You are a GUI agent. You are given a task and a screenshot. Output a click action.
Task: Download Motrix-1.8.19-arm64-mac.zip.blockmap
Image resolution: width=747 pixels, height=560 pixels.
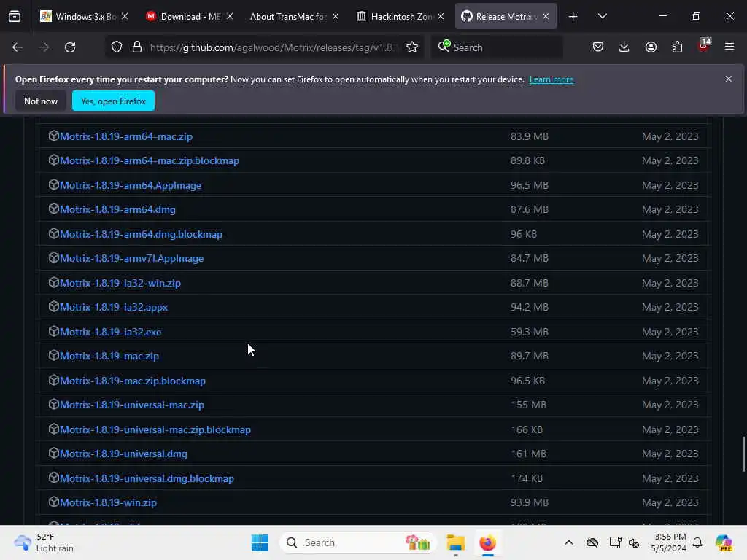pyautogui.click(x=150, y=161)
